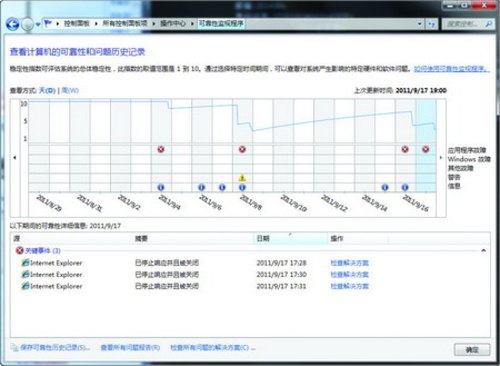
Task: Click the IE icon on the 17:30 row
Action: point(25,274)
